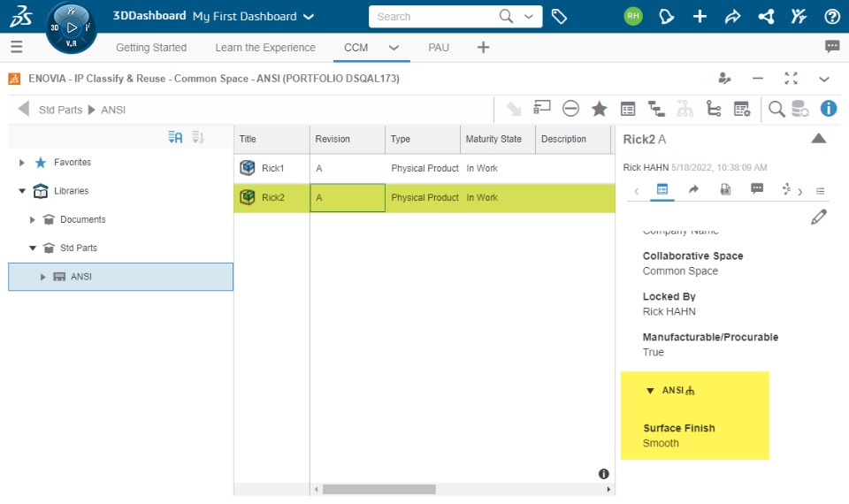The height and width of the screenshot is (504, 849).
Task: Open the comments tab in details panel
Action: [757, 189]
